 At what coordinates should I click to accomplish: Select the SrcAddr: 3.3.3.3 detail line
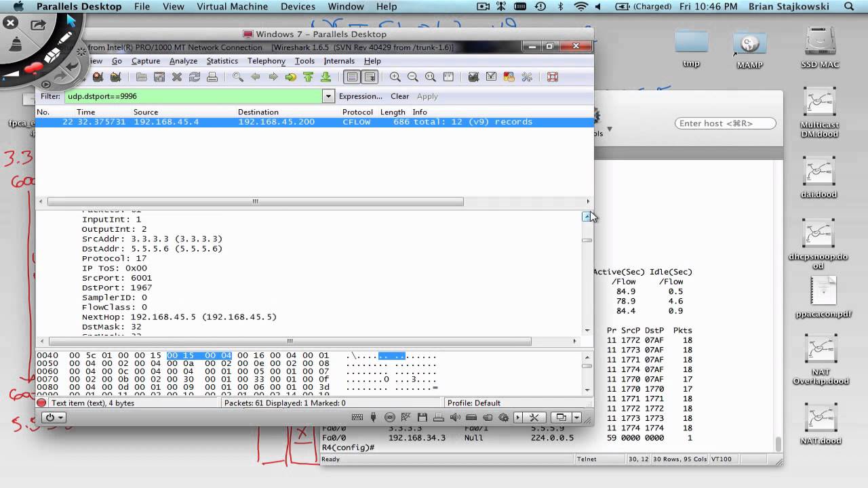152,239
